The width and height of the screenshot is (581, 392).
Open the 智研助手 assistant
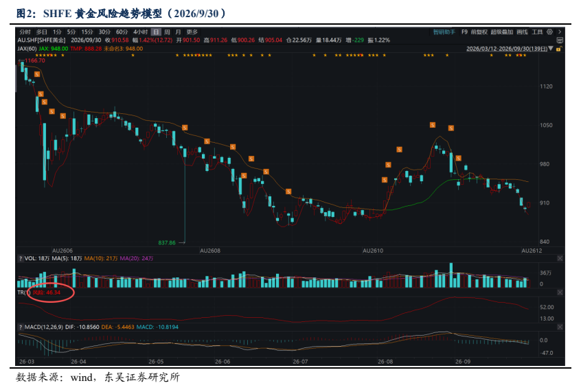444,32
